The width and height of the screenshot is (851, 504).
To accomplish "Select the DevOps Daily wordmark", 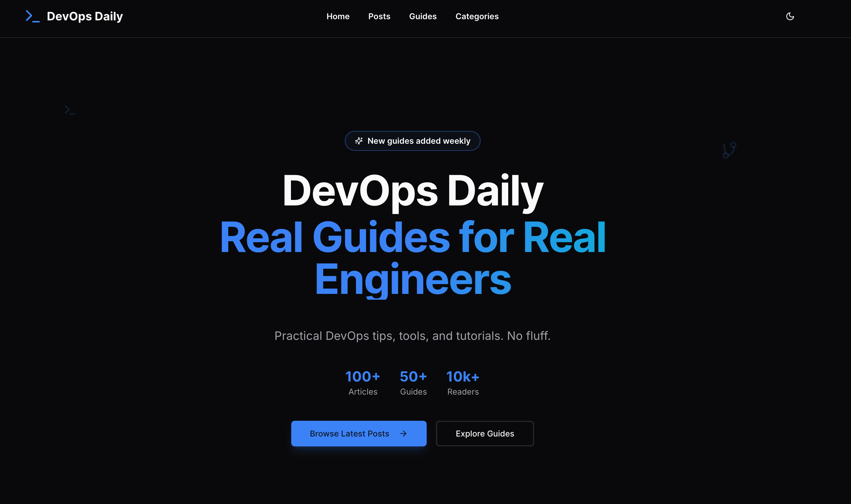I will click(x=85, y=16).
